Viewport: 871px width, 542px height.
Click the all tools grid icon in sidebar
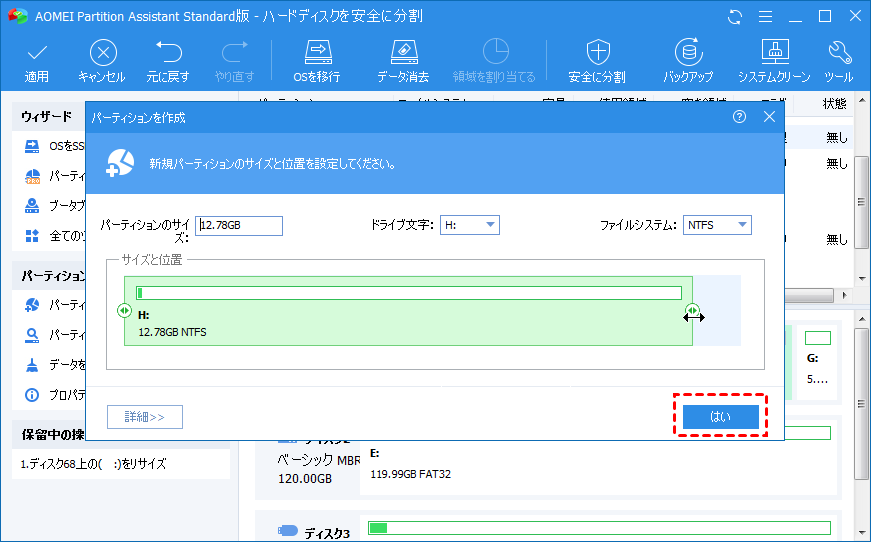click(x=32, y=236)
